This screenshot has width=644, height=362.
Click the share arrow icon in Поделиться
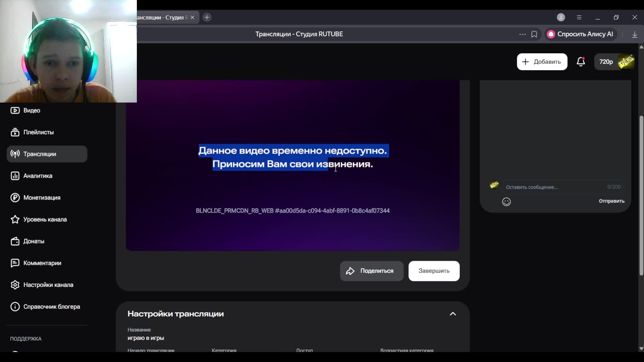click(x=350, y=271)
